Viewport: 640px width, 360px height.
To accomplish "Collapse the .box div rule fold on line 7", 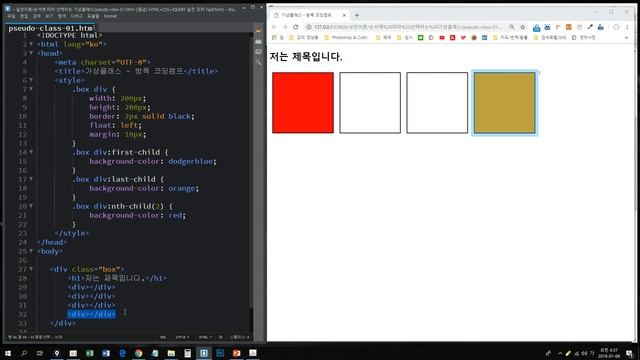I will click(x=31, y=89).
